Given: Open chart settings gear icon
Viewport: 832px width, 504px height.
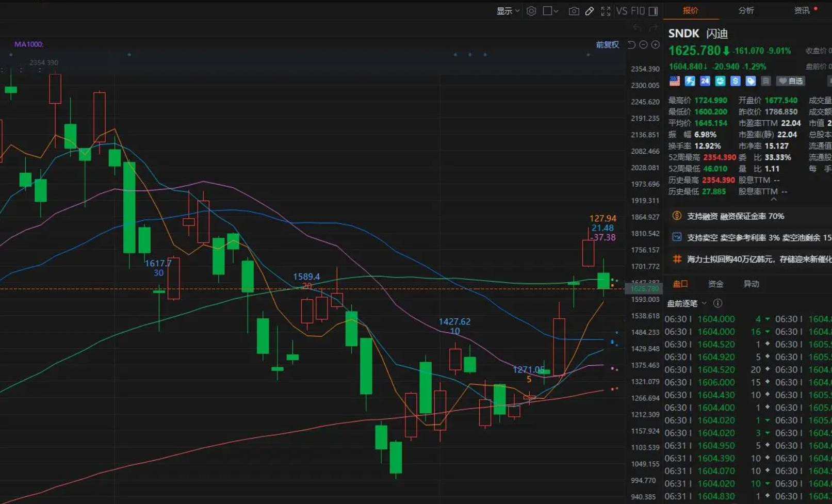Looking at the screenshot, I should [x=531, y=11].
